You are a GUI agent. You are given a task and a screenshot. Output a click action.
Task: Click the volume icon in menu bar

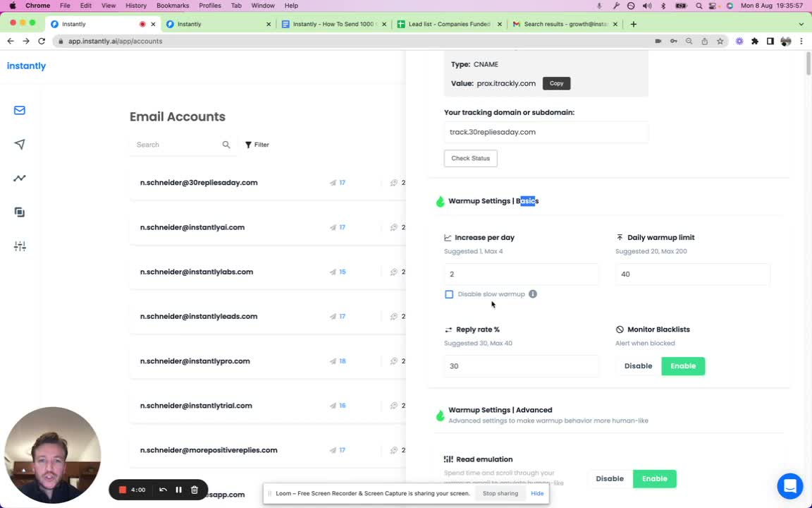pyautogui.click(x=647, y=6)
